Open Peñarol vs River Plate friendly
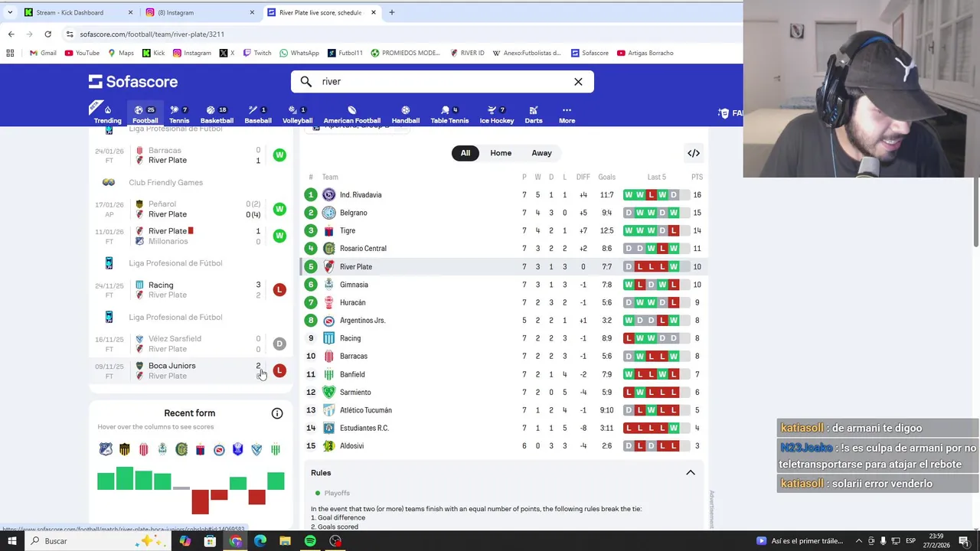Viewport: 980px width, 551px height. (x=190, y=209)
